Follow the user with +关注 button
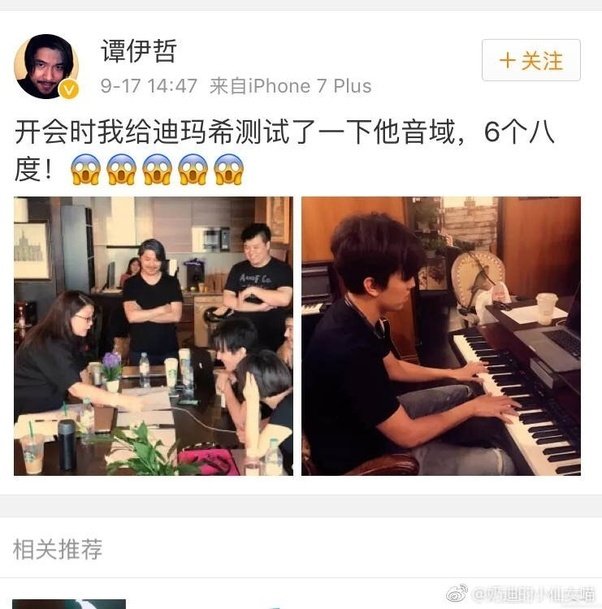 (x=531, y=60)
